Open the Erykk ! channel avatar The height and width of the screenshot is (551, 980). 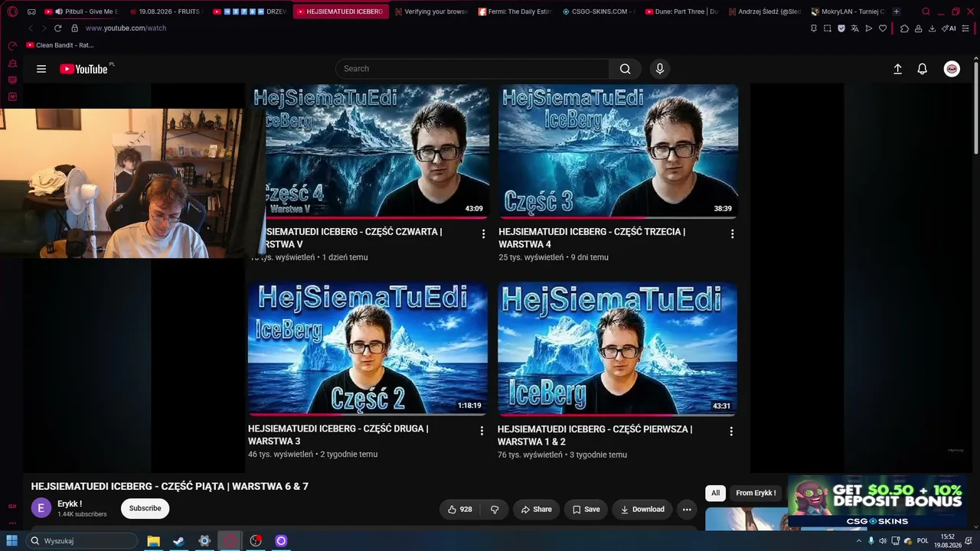[41, 508]
